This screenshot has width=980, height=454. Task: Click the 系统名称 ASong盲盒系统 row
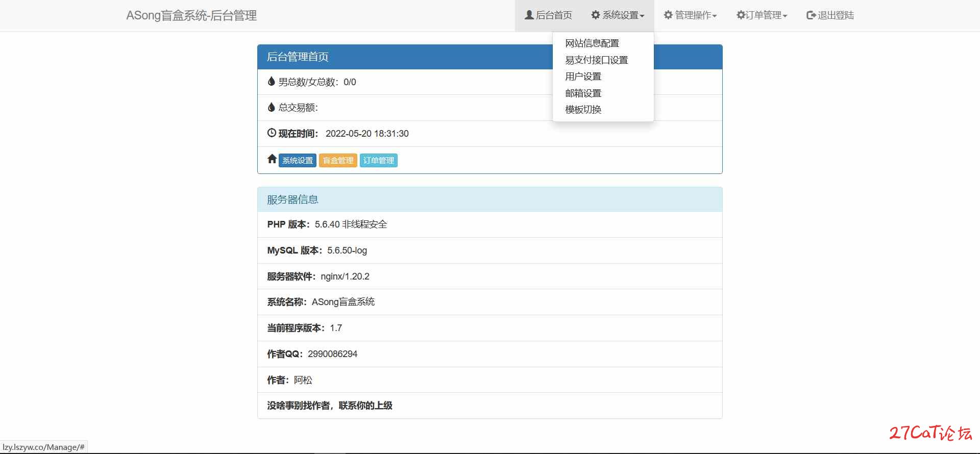(x=490, y=302)
